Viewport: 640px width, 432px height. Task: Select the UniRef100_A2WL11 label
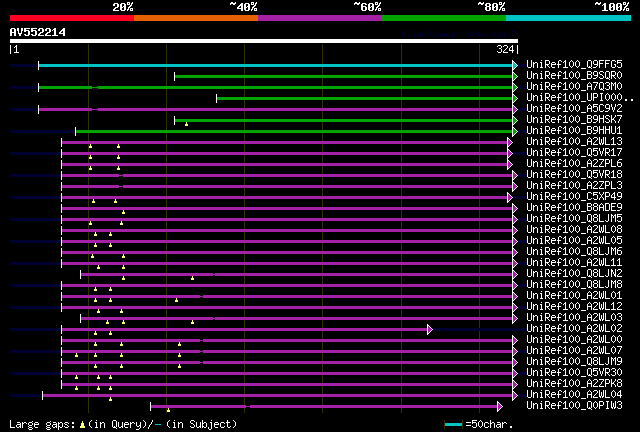[x=574, y=263]
